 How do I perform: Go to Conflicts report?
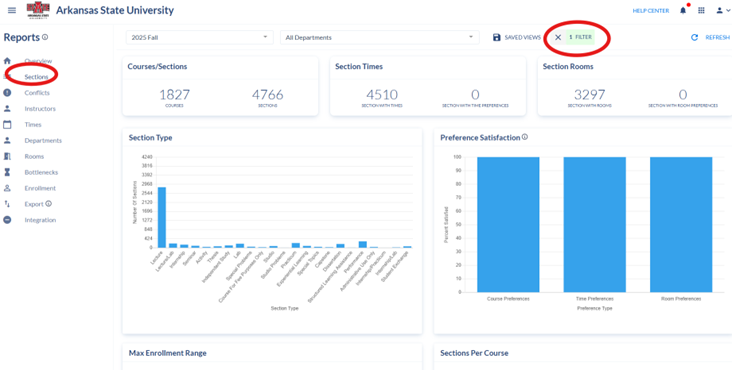[37, 92]
